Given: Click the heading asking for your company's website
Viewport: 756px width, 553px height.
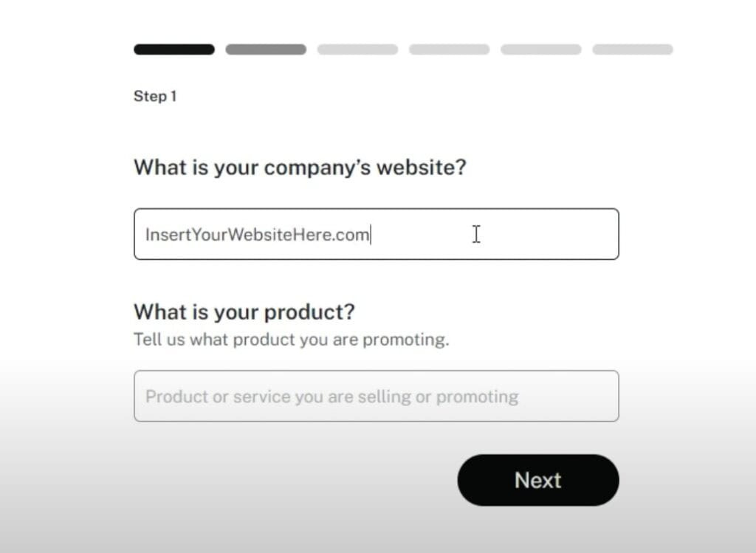Looking at the screenshot, I should (x=300, y=168).
